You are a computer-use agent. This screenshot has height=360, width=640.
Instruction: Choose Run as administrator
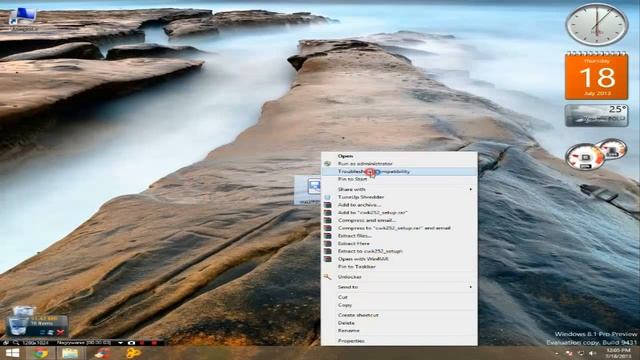click(x=399, y=164)
